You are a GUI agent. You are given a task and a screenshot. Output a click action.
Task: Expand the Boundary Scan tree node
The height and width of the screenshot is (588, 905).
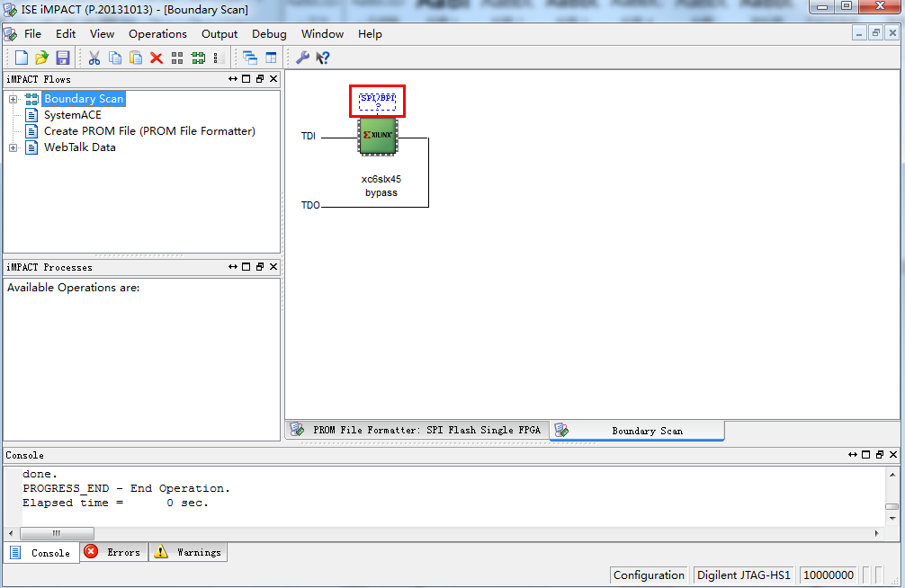point(13,99)
